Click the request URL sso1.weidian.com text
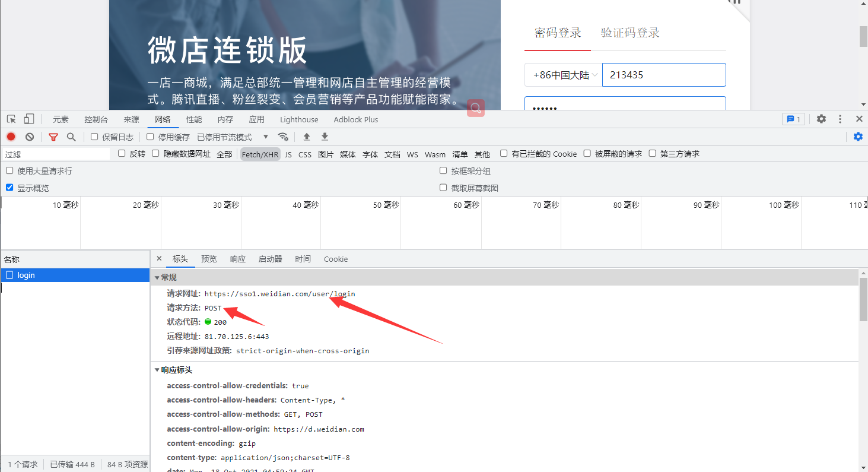868x472 pixels. pyautogui.click(x=280, y=294)
